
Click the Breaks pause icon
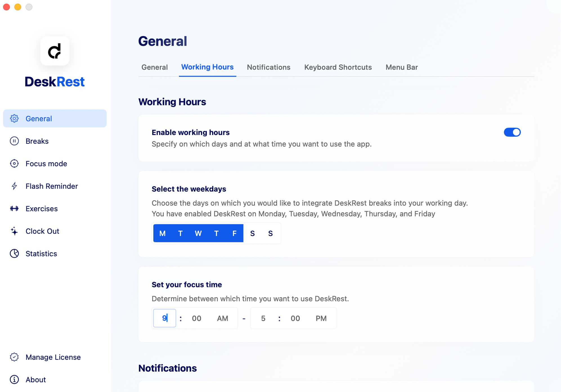[14, 141]
